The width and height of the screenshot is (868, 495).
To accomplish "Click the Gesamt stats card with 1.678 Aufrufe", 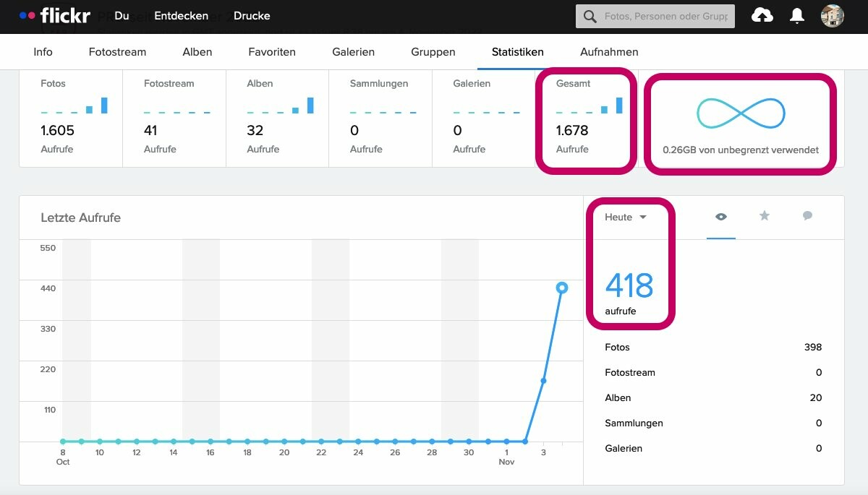I will (x=586, y=119).
